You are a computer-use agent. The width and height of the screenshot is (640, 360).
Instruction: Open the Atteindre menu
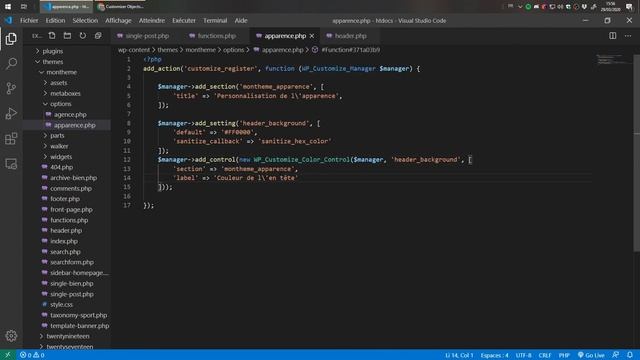click(152, 20)
